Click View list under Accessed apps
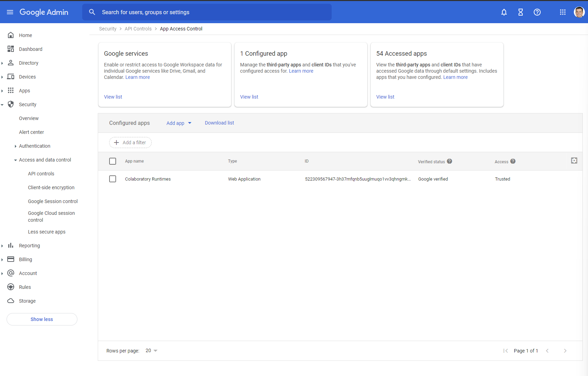Screen dimensions: 588x376 coord(385,97)
